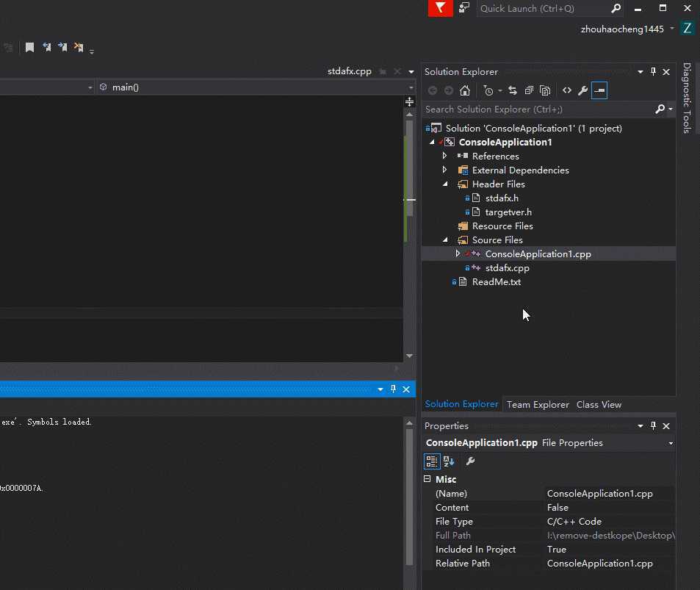Pin the Solution Explorer panel
700x590 pixels.
pyautogui.click(x=654, y=71)
